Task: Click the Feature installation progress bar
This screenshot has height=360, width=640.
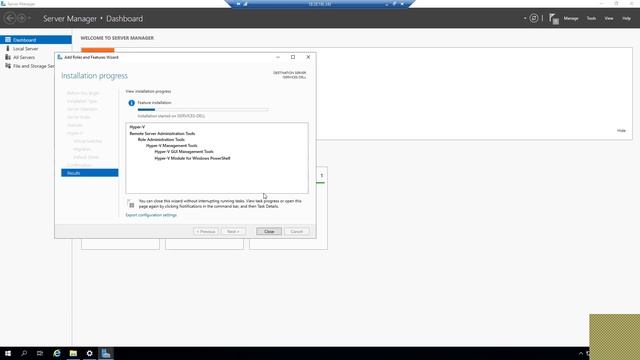Action: (x=203, y=109)
